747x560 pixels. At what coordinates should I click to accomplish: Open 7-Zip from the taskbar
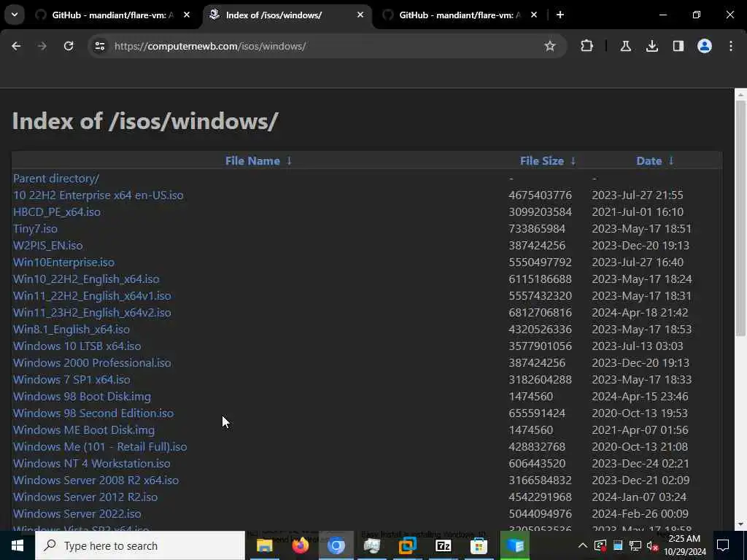click(x=443, y=545)
